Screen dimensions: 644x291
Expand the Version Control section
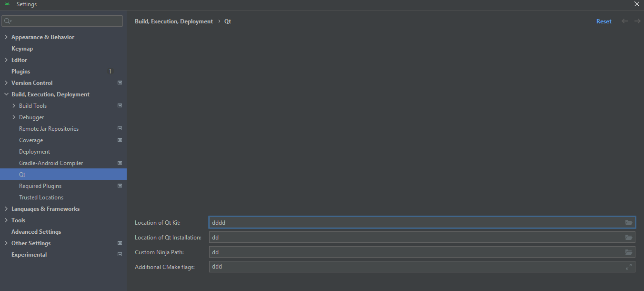click(6, 83)
